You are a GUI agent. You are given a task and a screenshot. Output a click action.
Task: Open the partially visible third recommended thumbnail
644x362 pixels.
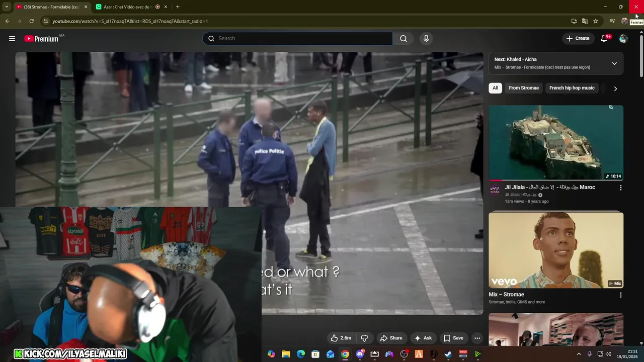556,330
